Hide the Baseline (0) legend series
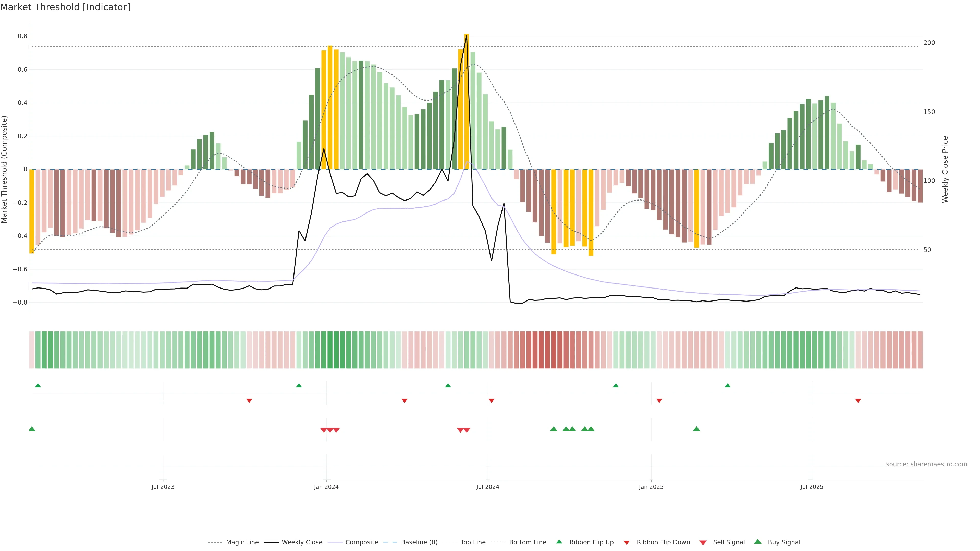The height and width of the screenshot is (551, 980). [x=419, y=542]
